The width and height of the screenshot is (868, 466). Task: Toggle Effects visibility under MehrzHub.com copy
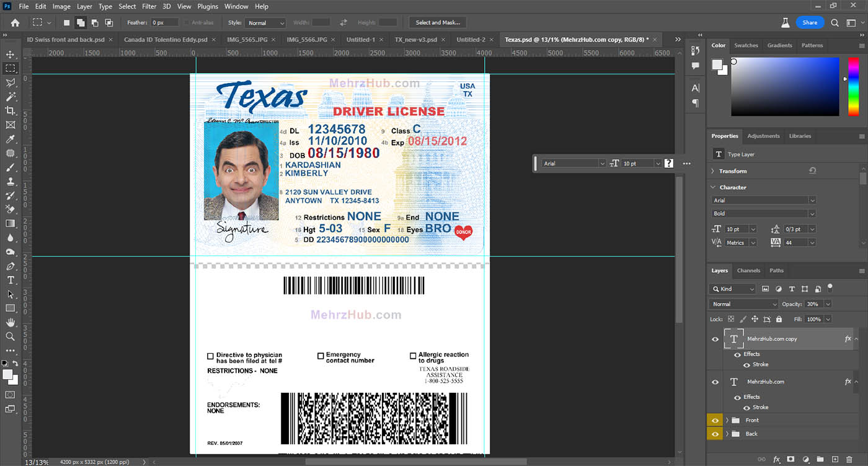[x=737, y=354]
